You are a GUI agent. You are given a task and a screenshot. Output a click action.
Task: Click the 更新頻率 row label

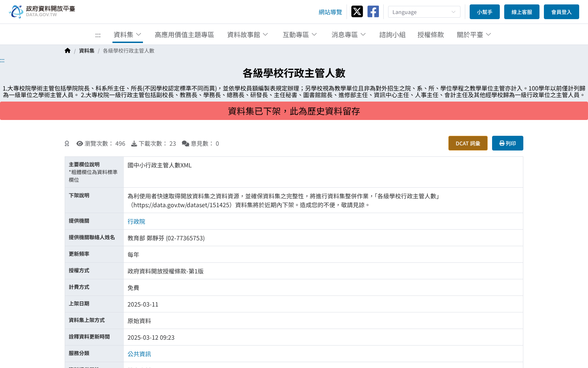pos(79,254)
